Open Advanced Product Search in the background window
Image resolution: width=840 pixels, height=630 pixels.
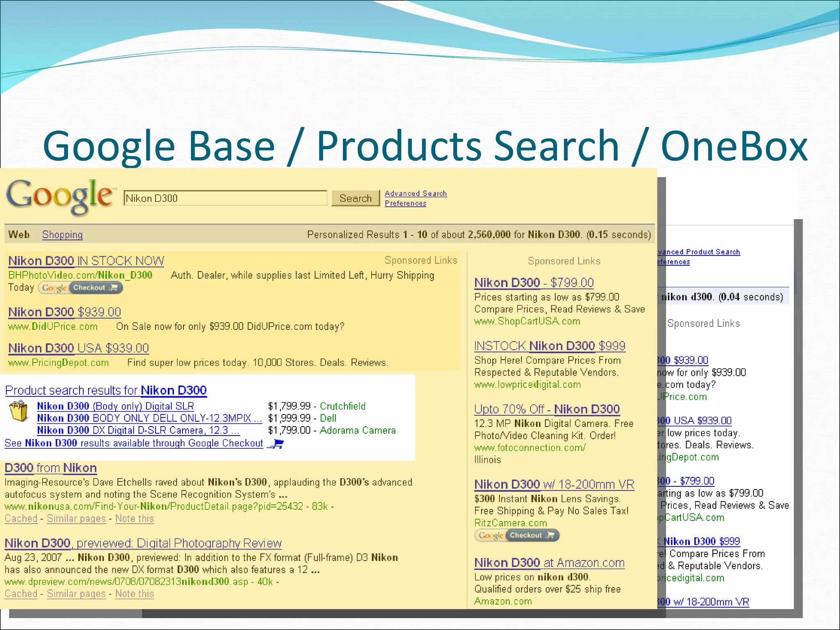pos(699,252)
